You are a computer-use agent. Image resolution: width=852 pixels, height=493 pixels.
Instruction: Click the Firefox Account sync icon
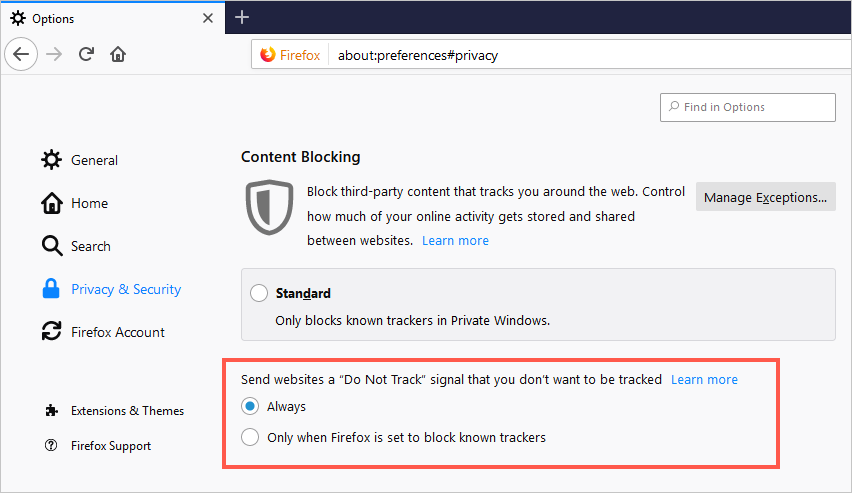pos(52,332)
